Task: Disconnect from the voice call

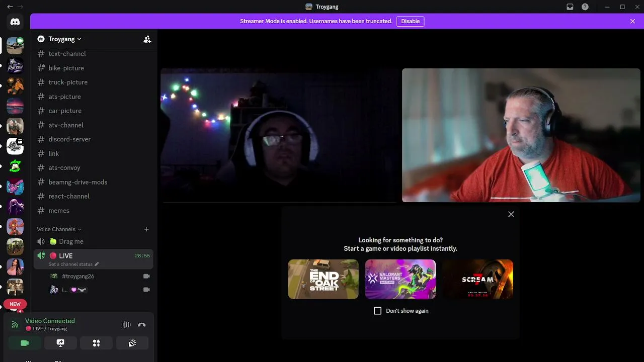Action: tap(142, 325)
